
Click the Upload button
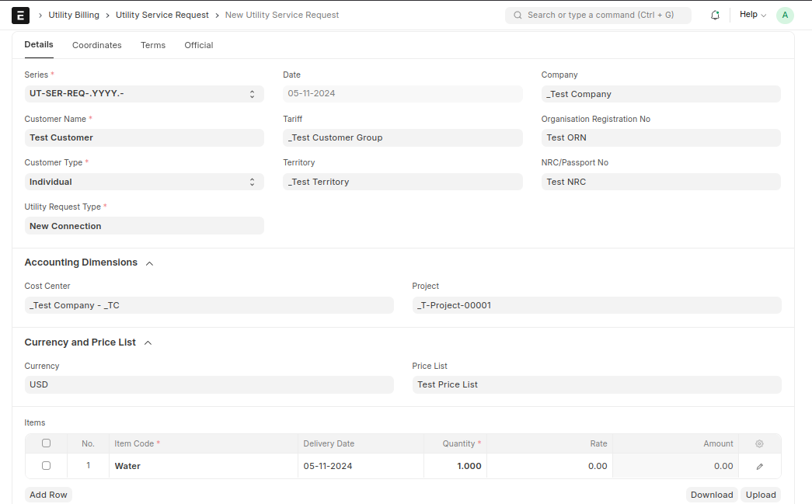pos(761,495)
